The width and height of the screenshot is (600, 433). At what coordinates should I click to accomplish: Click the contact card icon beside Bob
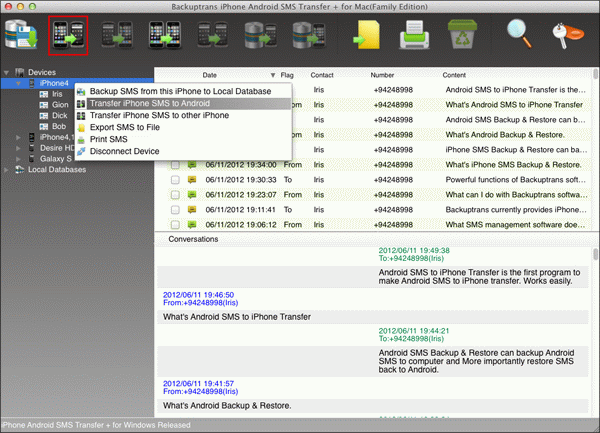click(x=44, y=126)
